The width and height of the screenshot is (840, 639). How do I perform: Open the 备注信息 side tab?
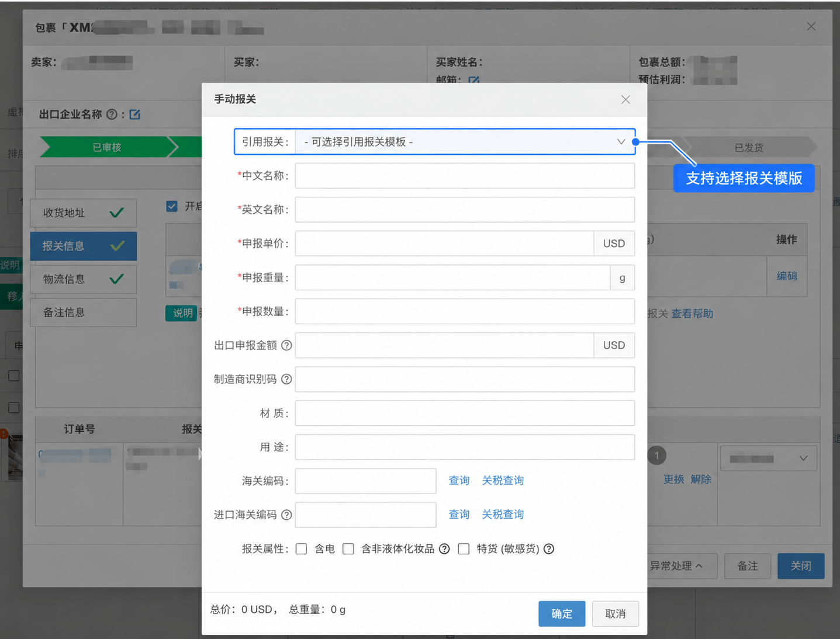coord(84,312)
